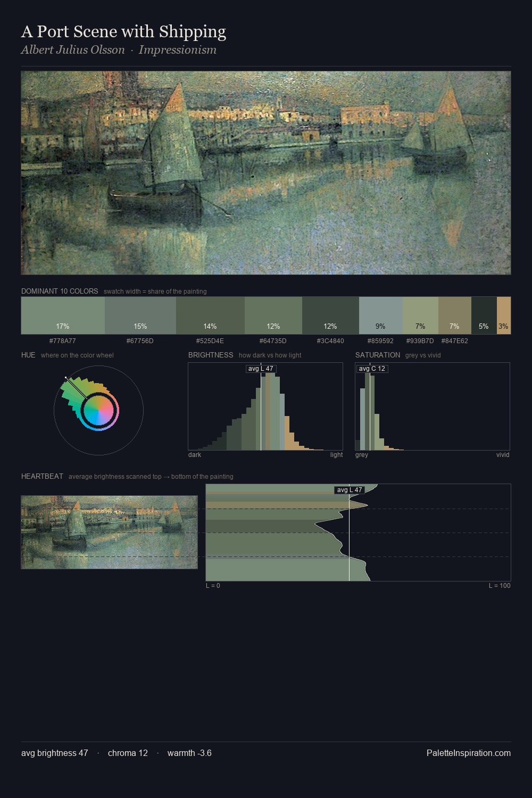Click the #525D4E 14% color swatch
Screen dimensions: 532x798
210,315
